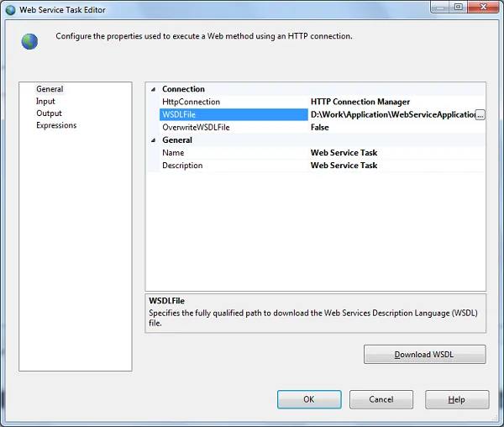Click the Download WSDL button
Image resolution: width=504 pixels, height=427 pixels.
click(x=424, y=355)
